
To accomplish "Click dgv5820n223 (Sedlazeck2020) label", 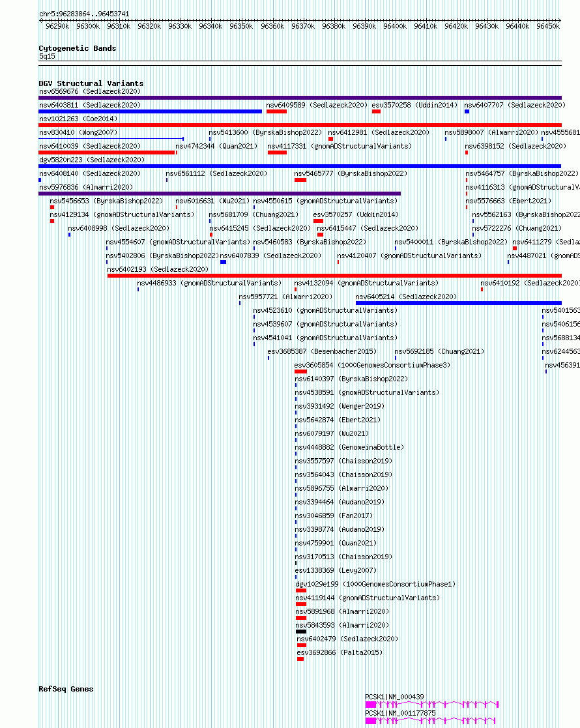I will pos(91,160).
